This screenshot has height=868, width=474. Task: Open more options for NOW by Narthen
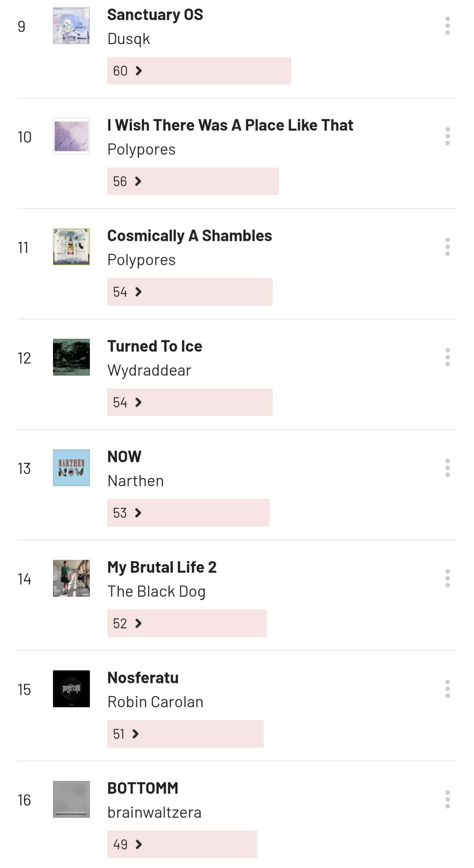pyautogui.click(x=447, y=468)
